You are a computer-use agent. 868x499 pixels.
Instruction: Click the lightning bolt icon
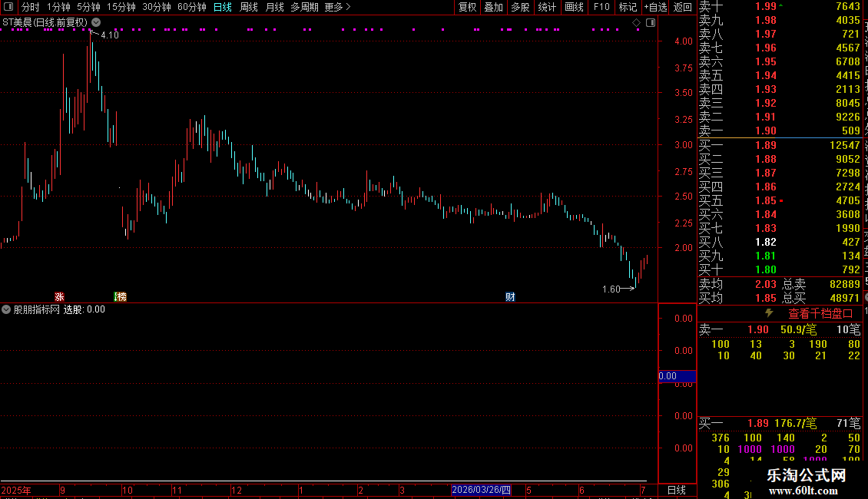[769, 313]
